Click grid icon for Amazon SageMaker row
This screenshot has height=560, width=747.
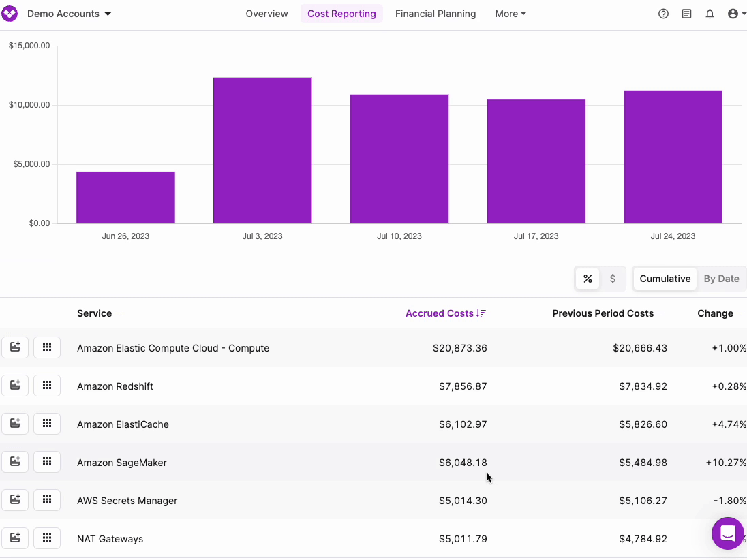pyautogui.click(x=47, y=463)
